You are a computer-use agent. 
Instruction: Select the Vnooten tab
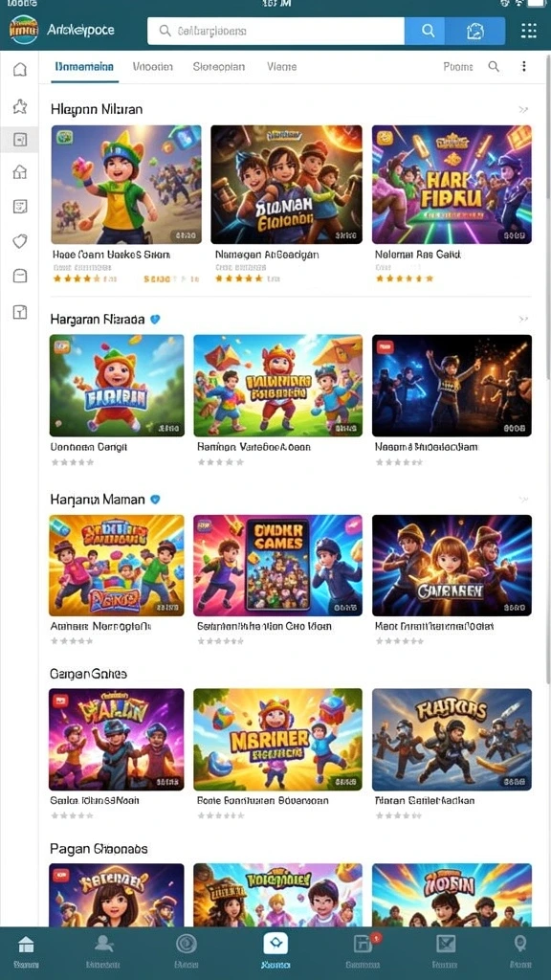point(152,66)
